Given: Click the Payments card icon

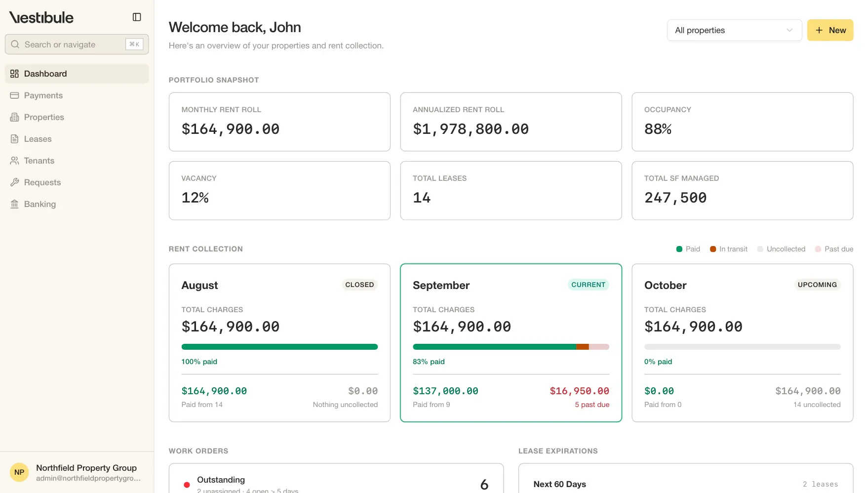Looking at the screenshot, I should (x=14, y=95).
